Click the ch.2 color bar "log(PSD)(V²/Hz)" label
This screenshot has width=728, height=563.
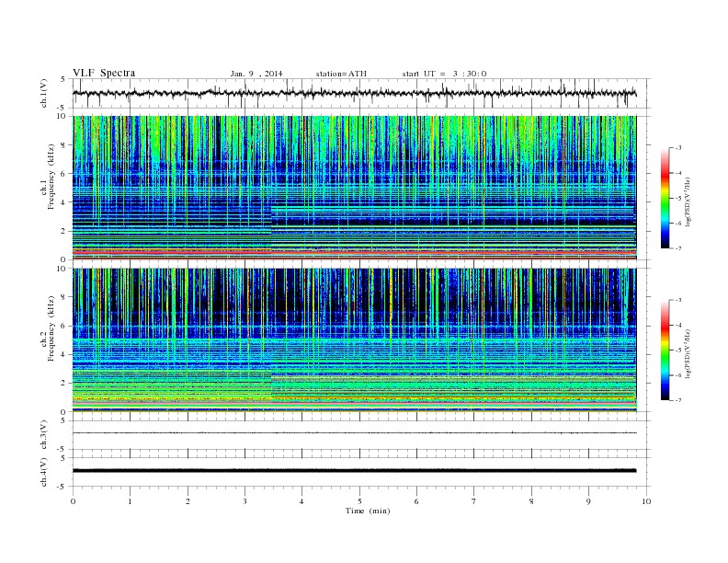click(688, 353)
